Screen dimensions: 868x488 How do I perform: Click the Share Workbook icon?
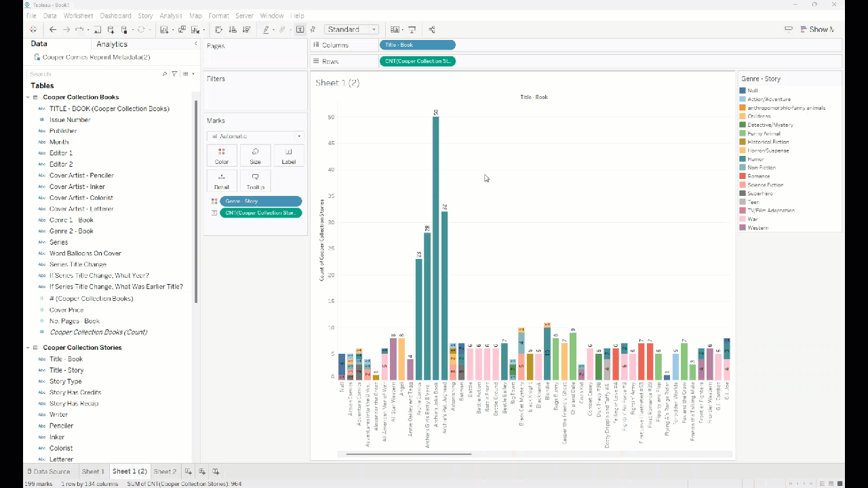(x=432, y=30)
